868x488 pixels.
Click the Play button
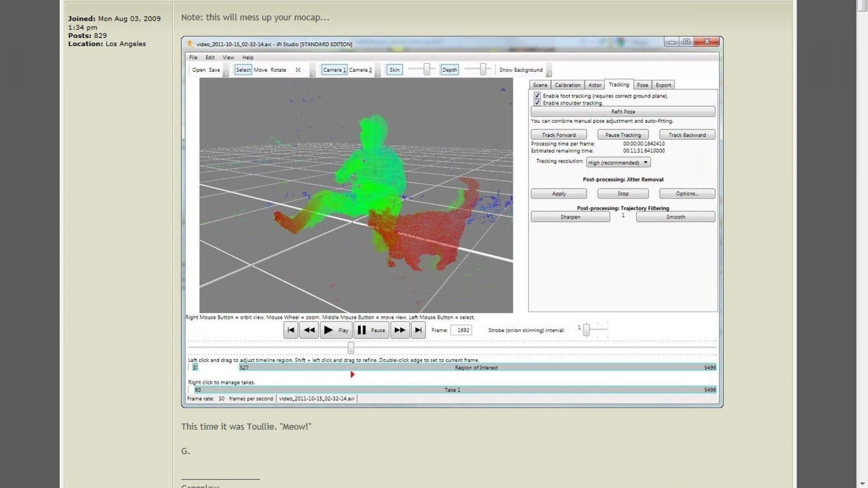click(x=336, y=330)
